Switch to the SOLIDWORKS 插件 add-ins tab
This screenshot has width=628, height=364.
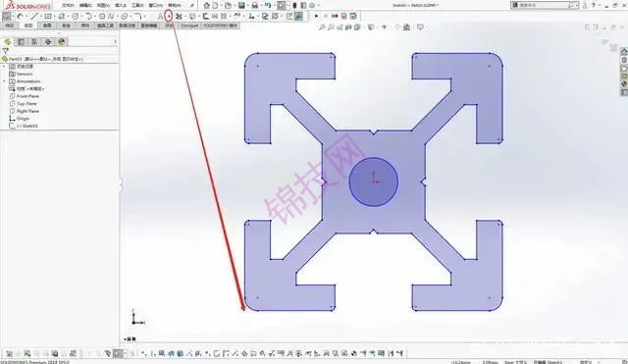pyautogui.click(x=220, y=26)
